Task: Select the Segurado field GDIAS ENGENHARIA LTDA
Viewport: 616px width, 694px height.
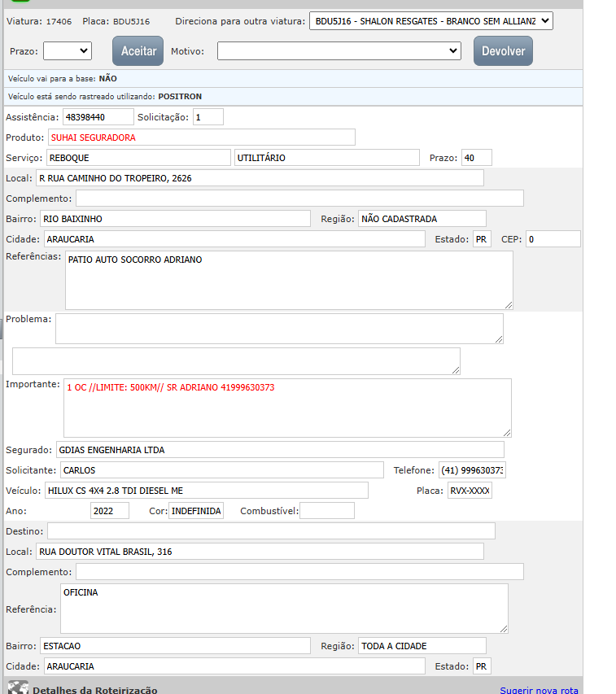Action: click(x=280, y=450)
